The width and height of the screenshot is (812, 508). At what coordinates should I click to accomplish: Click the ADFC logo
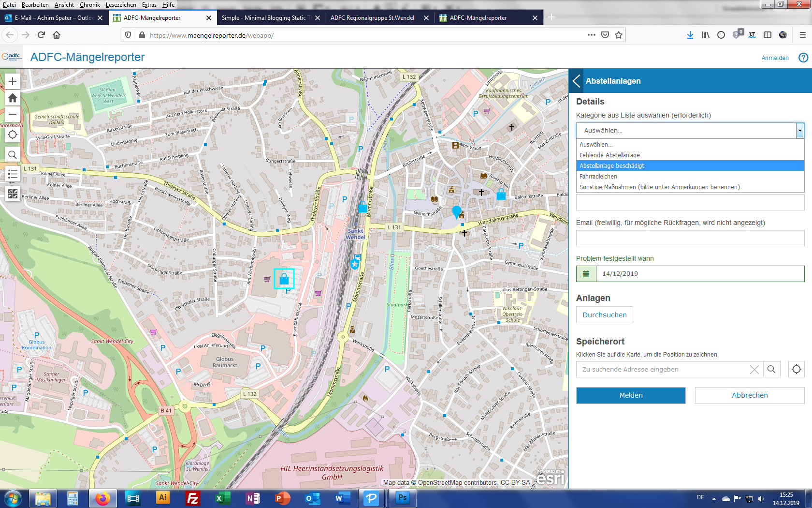(x=12, y=57)
